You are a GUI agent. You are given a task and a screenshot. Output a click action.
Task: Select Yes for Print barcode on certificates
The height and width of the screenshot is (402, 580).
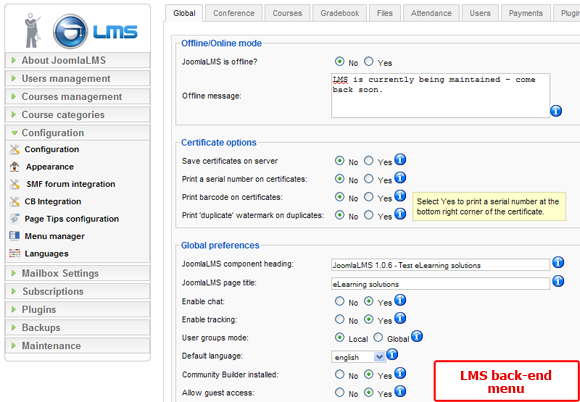coord(368,197)
